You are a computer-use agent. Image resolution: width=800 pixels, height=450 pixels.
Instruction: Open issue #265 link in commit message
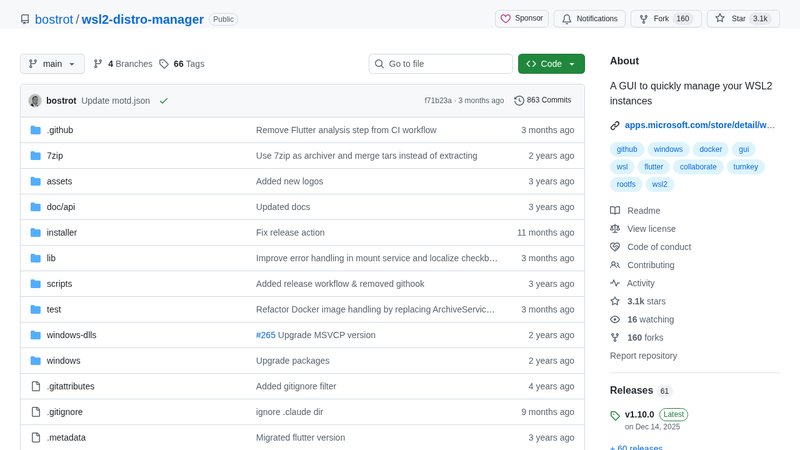(x=265, y=335)
